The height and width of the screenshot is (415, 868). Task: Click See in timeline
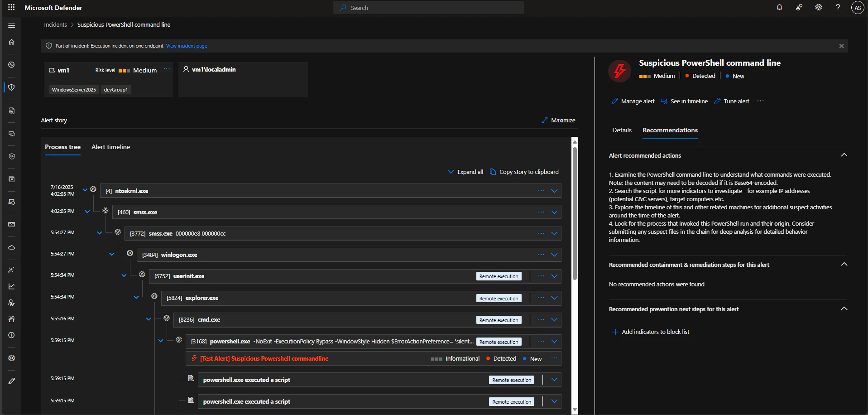coord(684,101)
